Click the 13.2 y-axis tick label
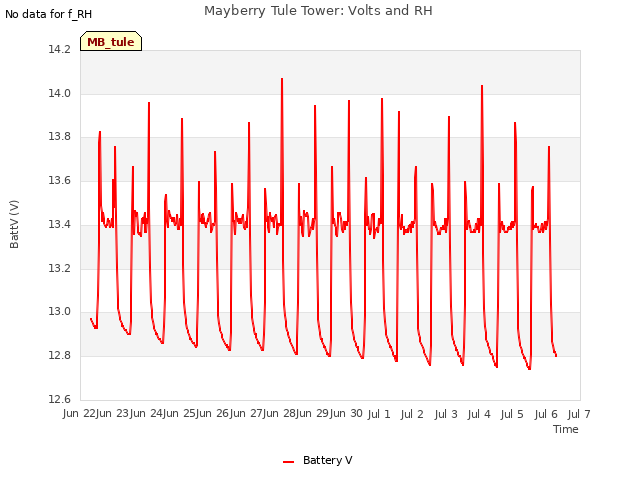 click(x=60, y=268)
